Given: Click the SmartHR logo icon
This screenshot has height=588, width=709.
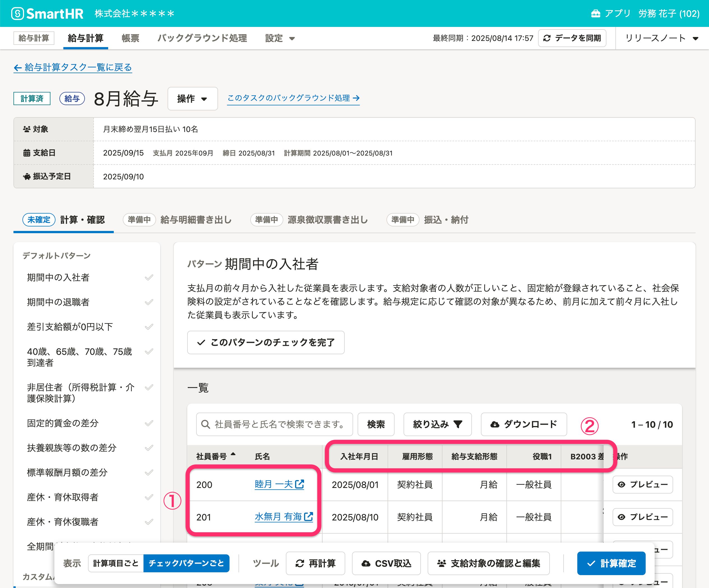Looking at the screenshot, I should click(x=18, y=14).
